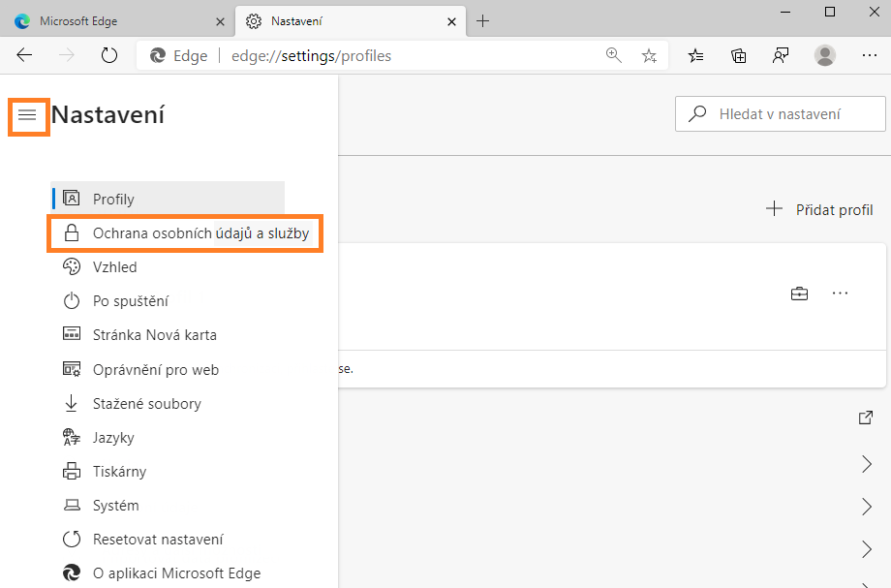Open Ochrana osobních údajů a služby
The width and height of the screenshot is (891, 588).
tap(185, 232)
